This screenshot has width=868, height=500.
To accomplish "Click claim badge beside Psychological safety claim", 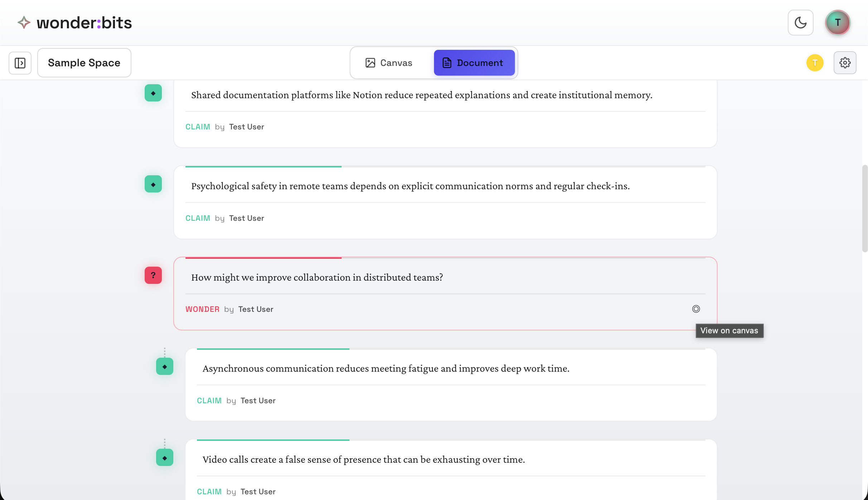I will pos(153,184).
